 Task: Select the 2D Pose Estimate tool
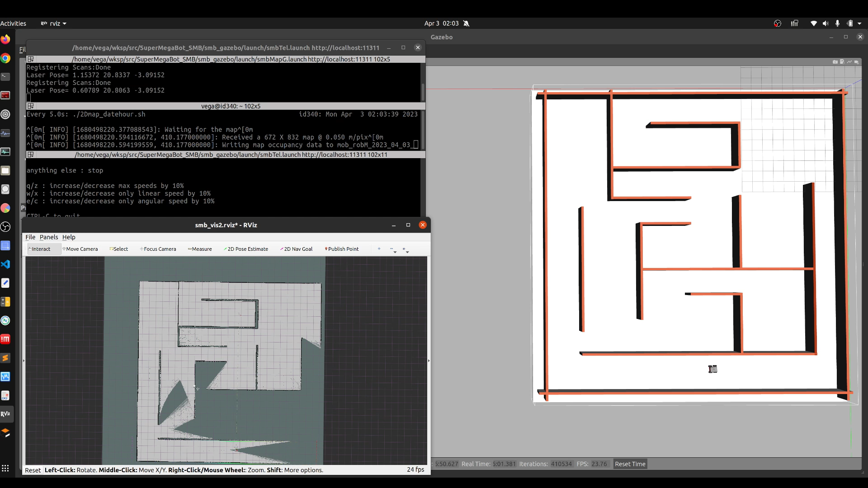[x=246, y=249]
